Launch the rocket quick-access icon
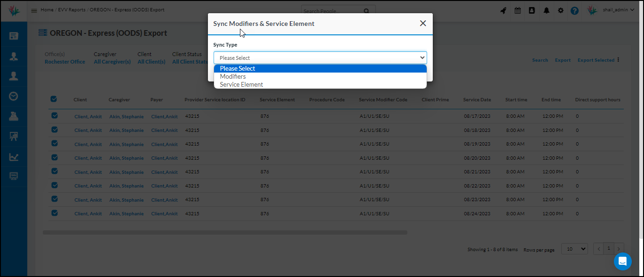Screen dimensions: 644x277 503,10
